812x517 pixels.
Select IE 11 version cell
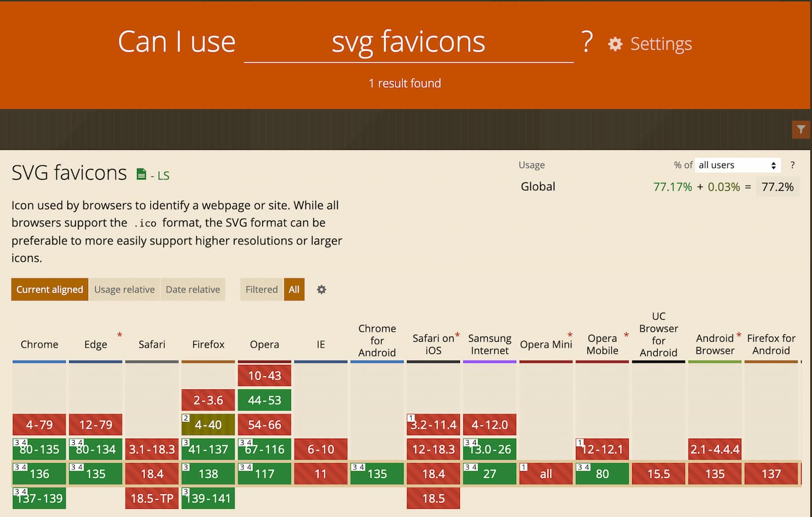321,474
